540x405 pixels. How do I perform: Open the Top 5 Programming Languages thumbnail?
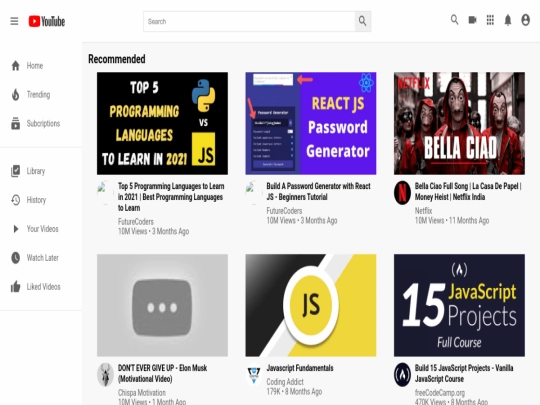162,123
